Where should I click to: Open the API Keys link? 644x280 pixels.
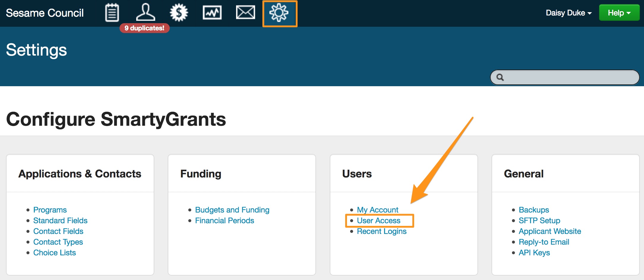(534, 253)
